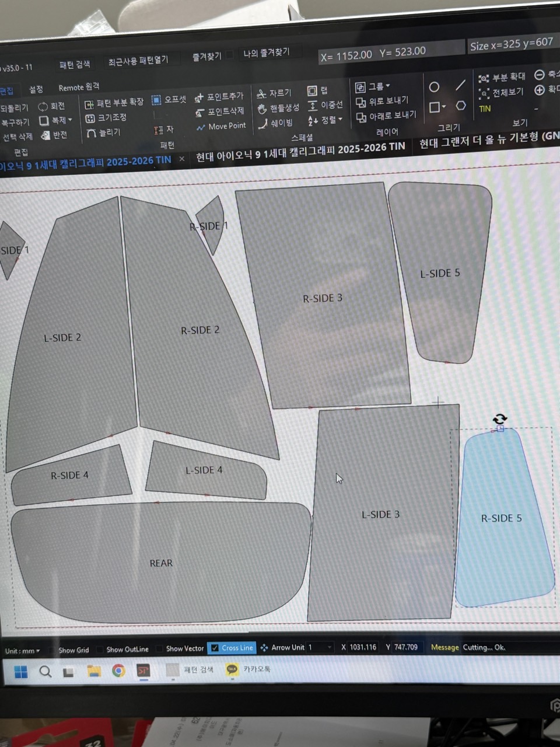
Task: Close the first 아이오닉 9 document tab
Action: click(182, 159)
